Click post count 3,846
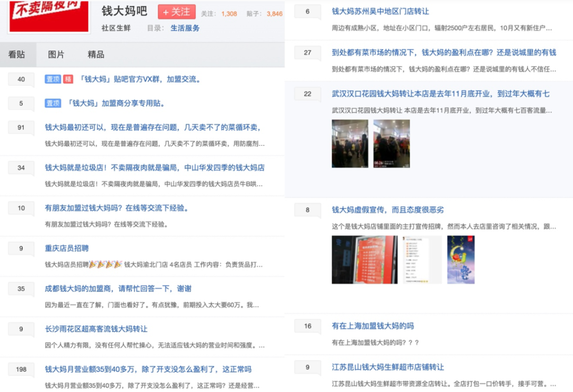This screenshot has width=573, height=392. (274, 14)
